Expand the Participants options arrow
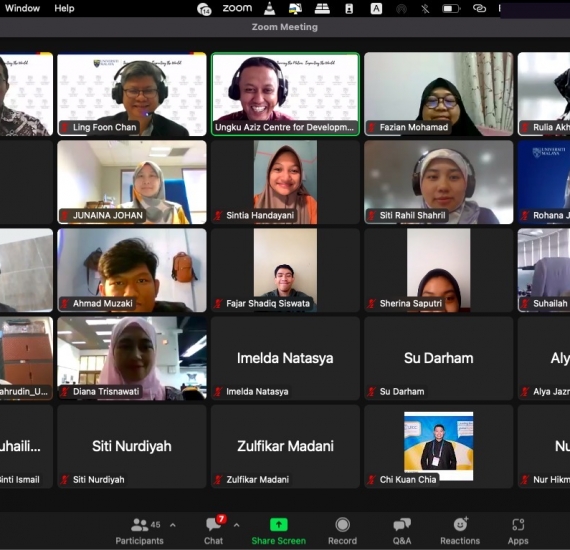570x550 pixels. 173,525
